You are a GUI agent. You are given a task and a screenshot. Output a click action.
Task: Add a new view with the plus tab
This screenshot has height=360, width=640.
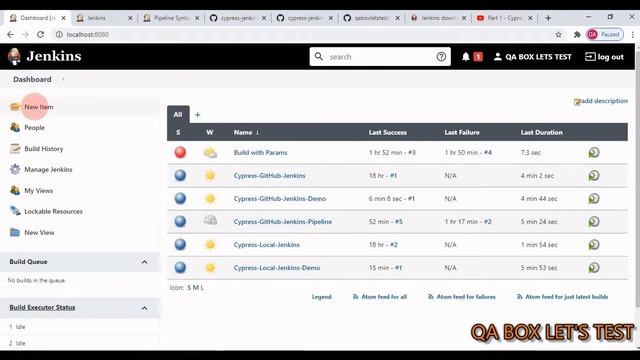point(198,115)
